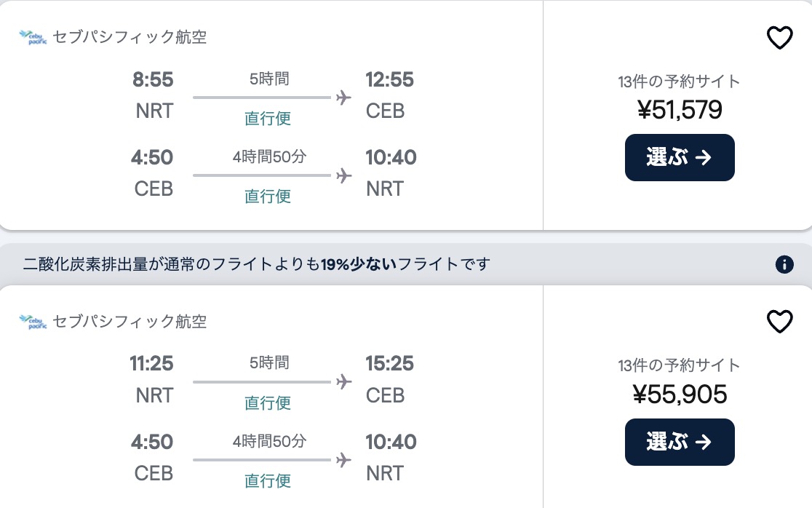This screenshot has height=508, width=812.
Task: Click Cebu Pacific logo on second flight card
Action: tap(33, 322)
